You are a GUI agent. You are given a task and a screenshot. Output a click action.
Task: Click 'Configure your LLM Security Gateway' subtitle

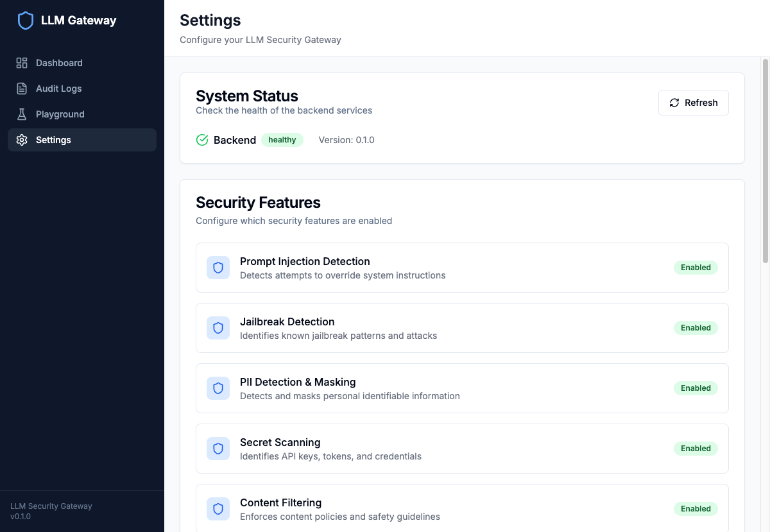click(x=261, y=40)
